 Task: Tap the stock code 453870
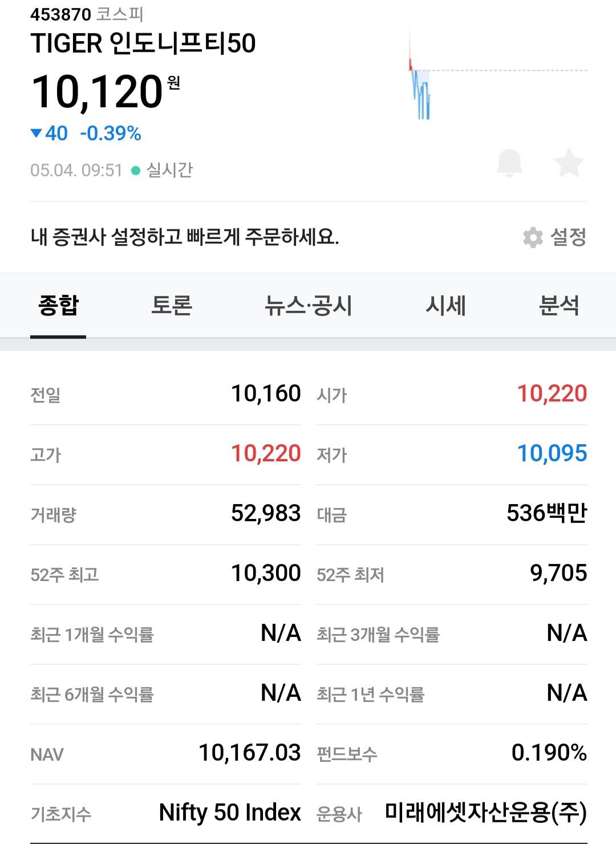(x=60, y=14)
